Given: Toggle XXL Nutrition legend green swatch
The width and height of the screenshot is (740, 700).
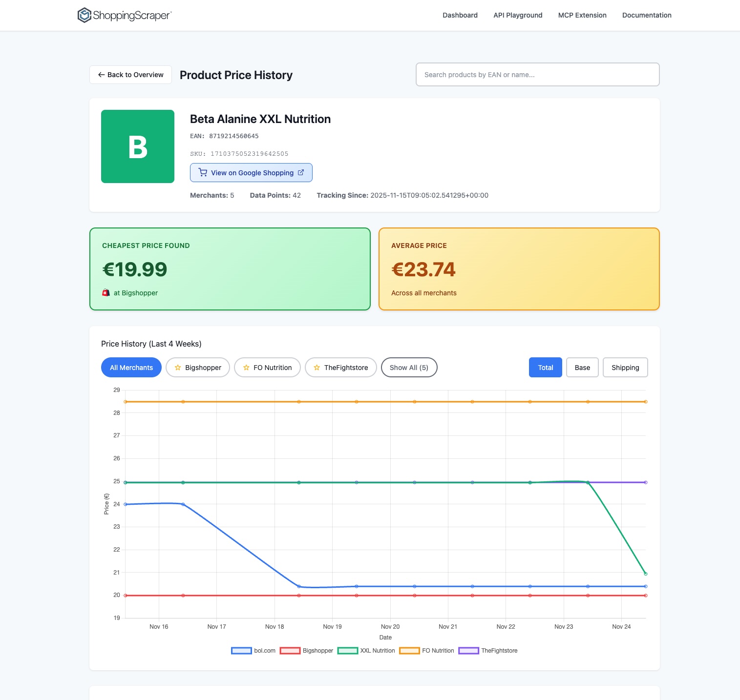Looking at the screenshot, I should tap(347, 651).
